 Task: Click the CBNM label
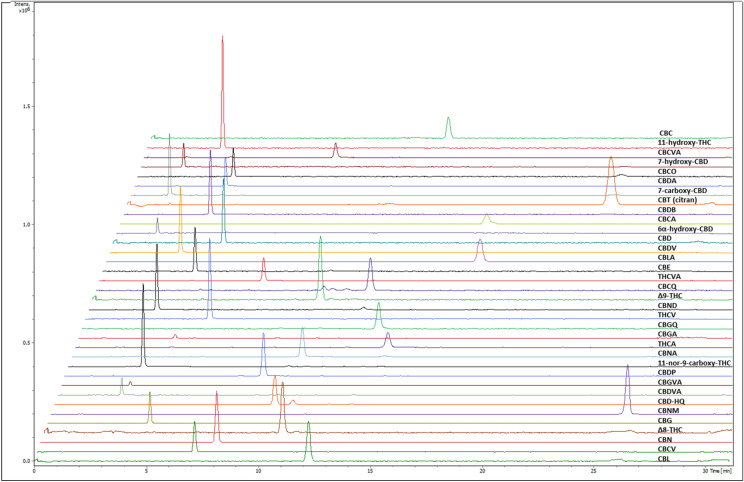668,411
